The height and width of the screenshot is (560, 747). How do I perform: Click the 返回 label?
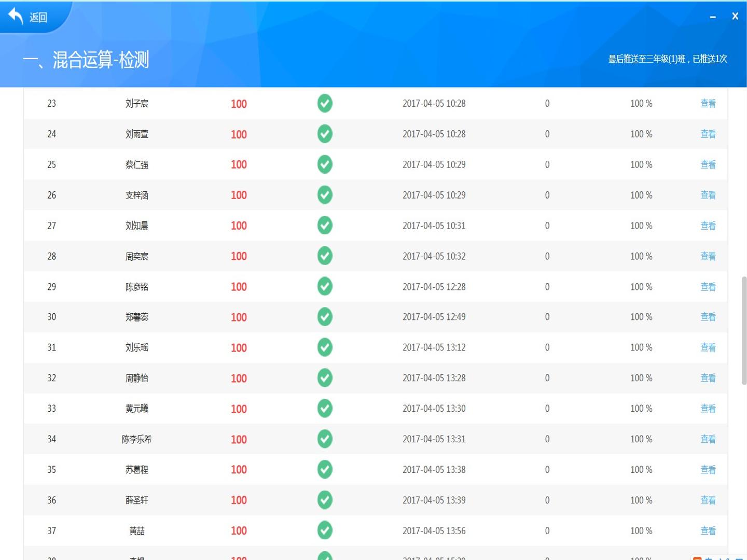tap(38, 18)
